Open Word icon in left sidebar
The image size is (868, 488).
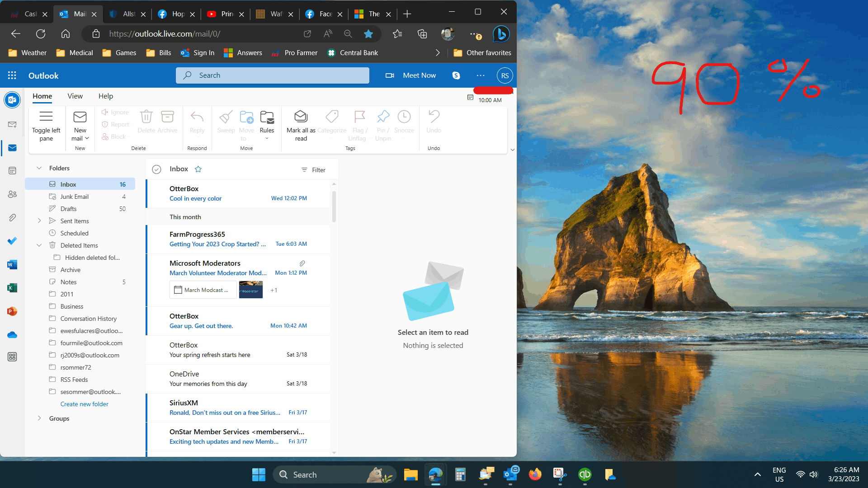[x=12, y=264]
